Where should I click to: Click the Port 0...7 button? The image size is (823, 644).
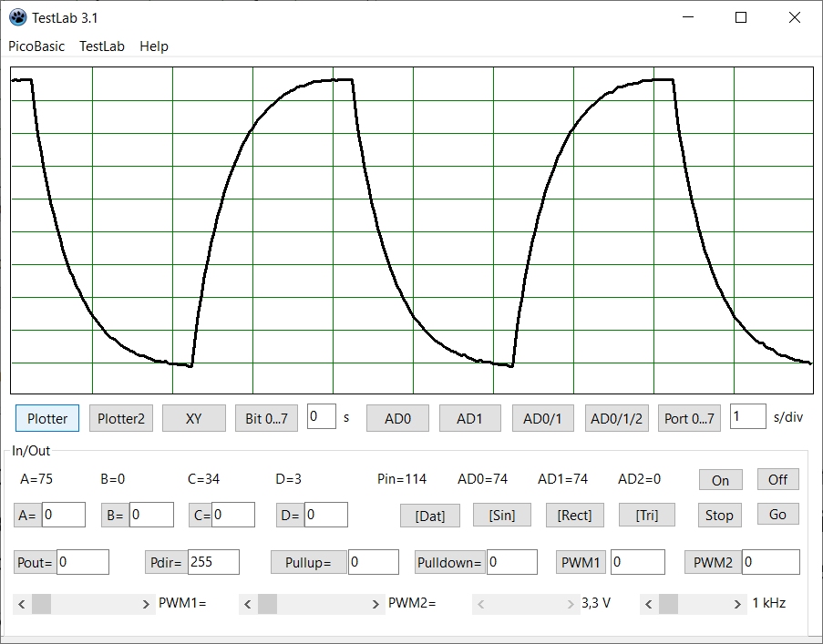click(x=689, y=418)
